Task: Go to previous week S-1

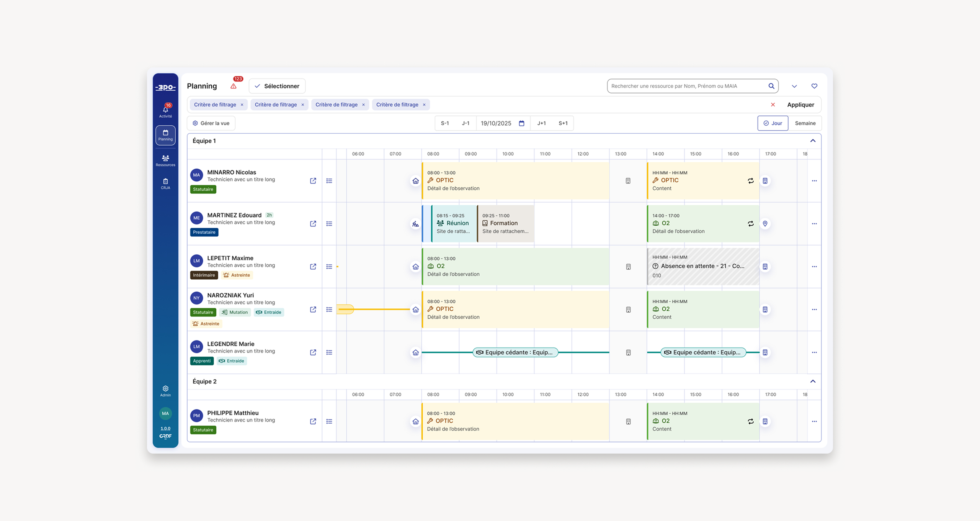Action: point(445,123)
